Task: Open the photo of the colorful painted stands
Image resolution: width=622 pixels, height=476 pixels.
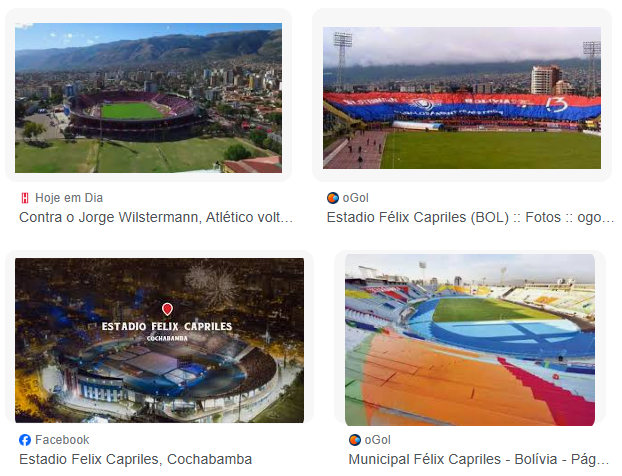Action: (x=470, y=340)
